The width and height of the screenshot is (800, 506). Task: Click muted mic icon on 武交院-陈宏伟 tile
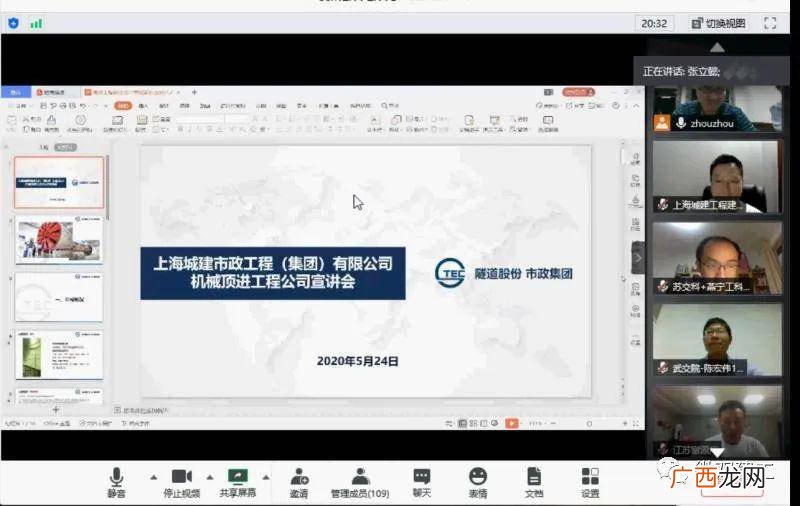(x=662, y=368)
